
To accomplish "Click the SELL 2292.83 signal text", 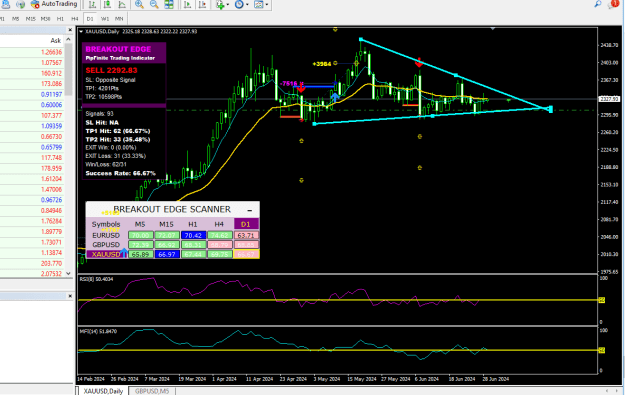I will (x=111, y=71).
